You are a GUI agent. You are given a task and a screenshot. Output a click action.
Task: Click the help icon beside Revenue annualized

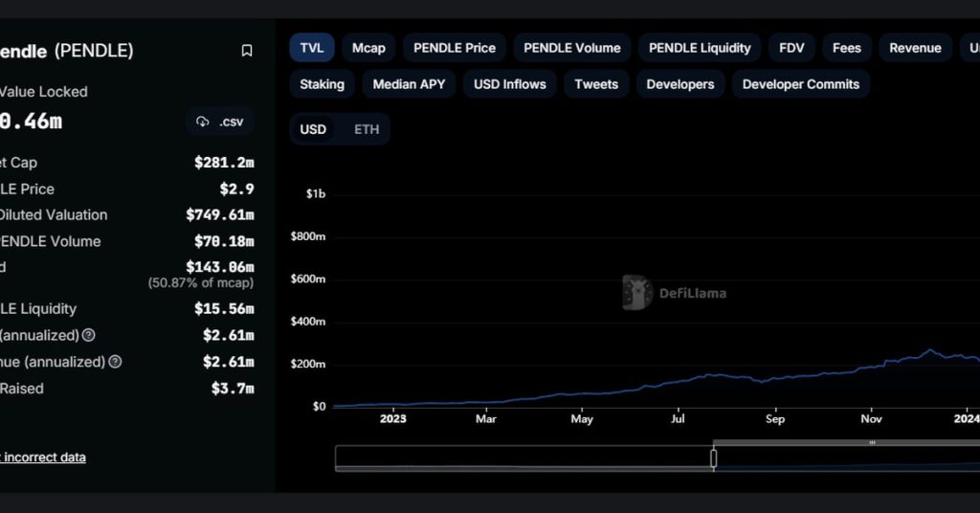115,362
